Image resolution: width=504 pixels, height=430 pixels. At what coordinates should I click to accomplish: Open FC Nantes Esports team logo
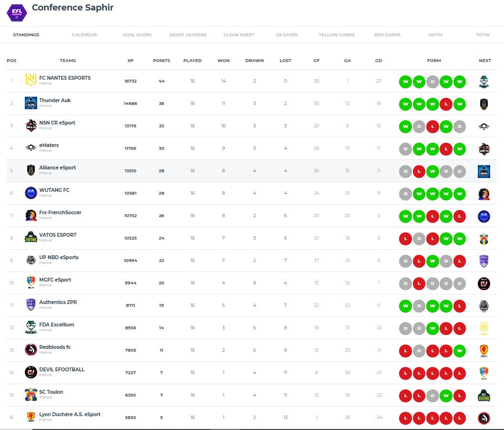pyautogui.click(x=31, y=80)
